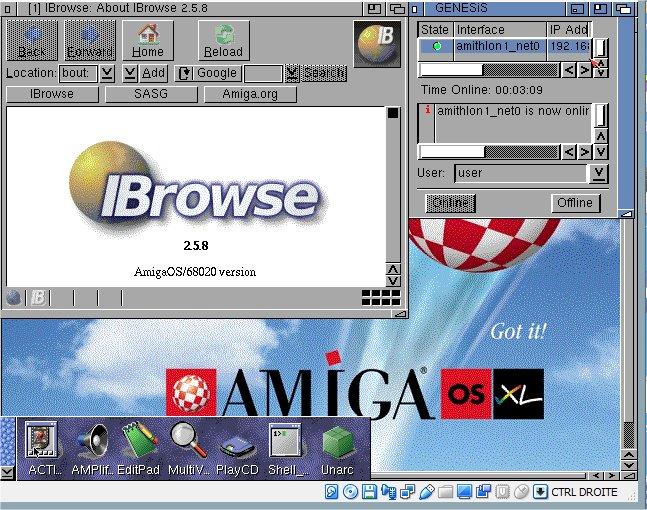Click the user text field in GENESiS
Viewport: 647px width, 510px height.
522,173
